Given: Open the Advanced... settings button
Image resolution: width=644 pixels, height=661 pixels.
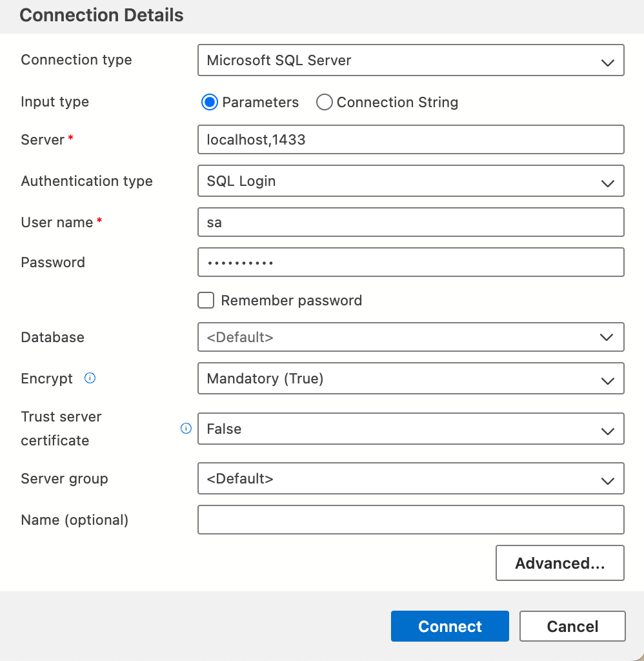Looking at the screenshot, I should click(560, 563).
